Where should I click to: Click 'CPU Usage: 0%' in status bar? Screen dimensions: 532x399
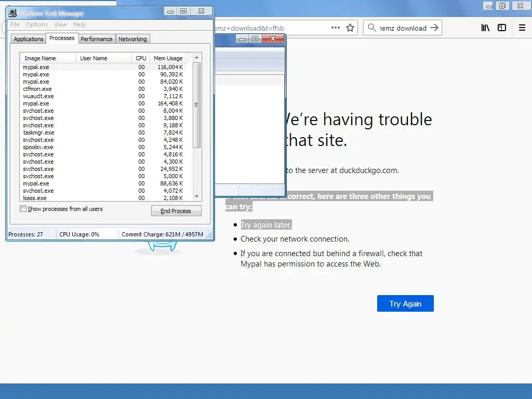coord(79,234)
